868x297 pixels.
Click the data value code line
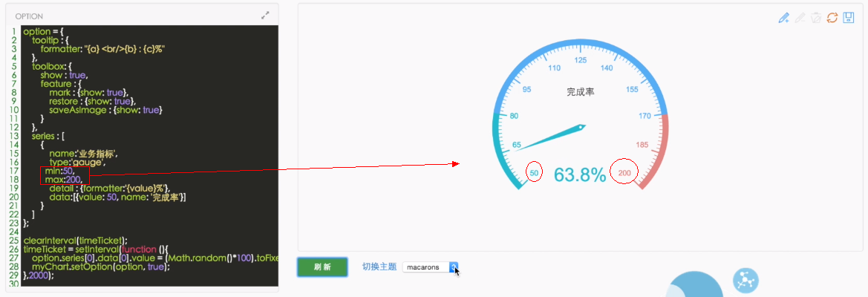click(x=117, y=198)
